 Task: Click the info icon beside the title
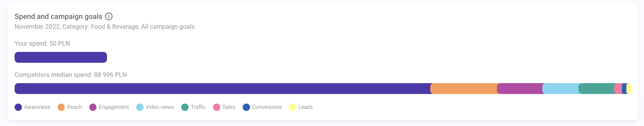(109, 16)
